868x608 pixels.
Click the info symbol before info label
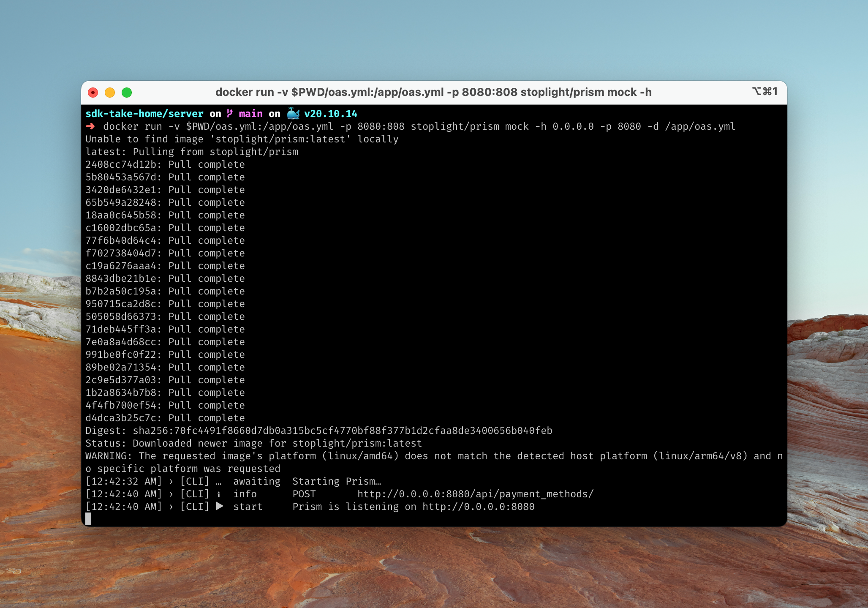[x=218, y=494]
